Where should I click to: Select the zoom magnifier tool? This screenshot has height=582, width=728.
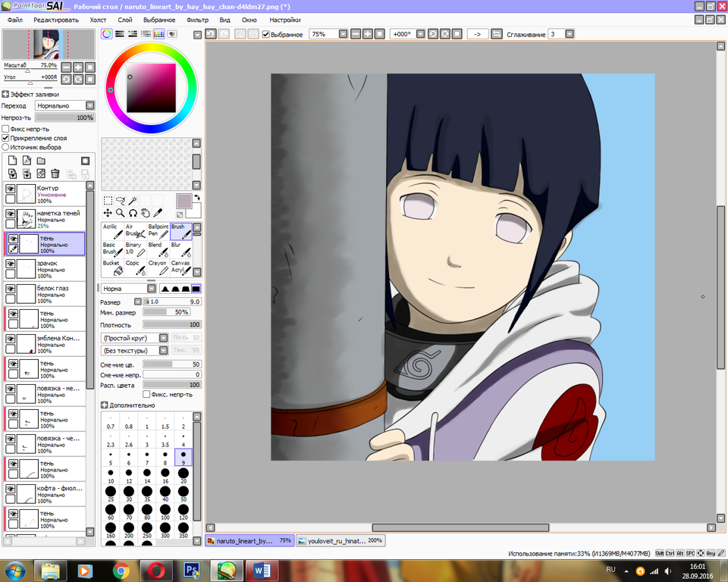[121, 213]
